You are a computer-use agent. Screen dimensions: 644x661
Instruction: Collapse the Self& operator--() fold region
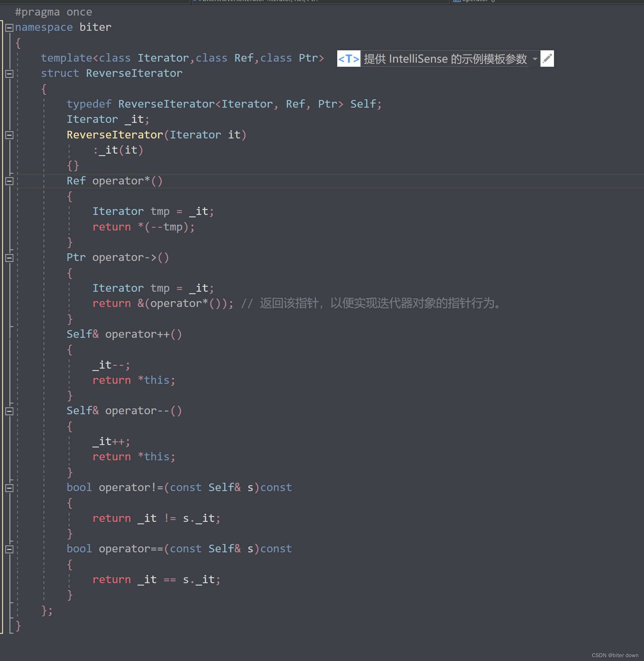coord(9,411)
